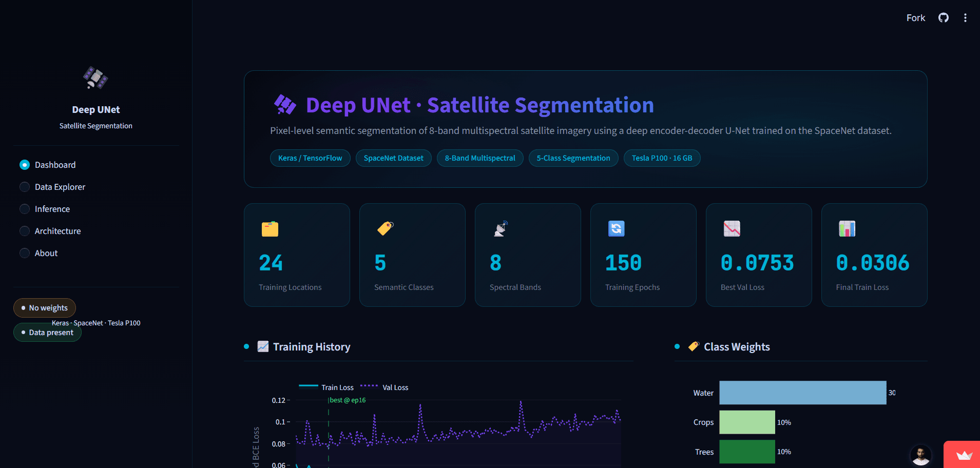This screenshot has width=980, height=468.
Task: Open the three-dot app menu
Action: point(965,18)
